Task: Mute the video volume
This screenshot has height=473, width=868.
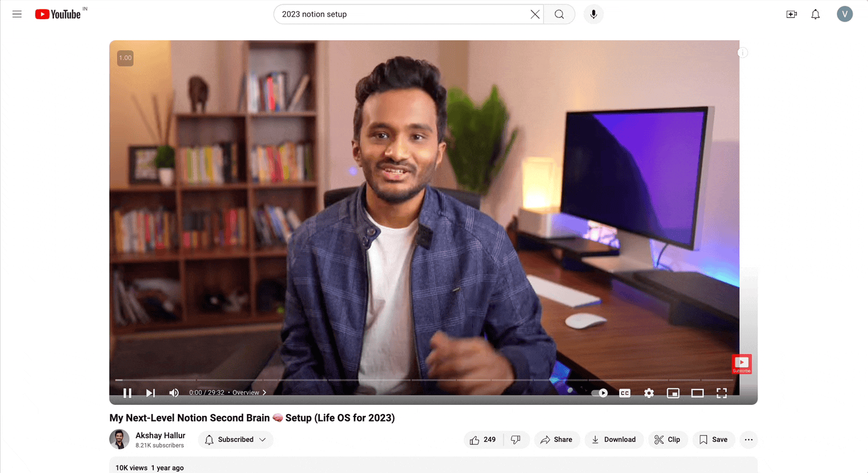Action: pos(174,393)
